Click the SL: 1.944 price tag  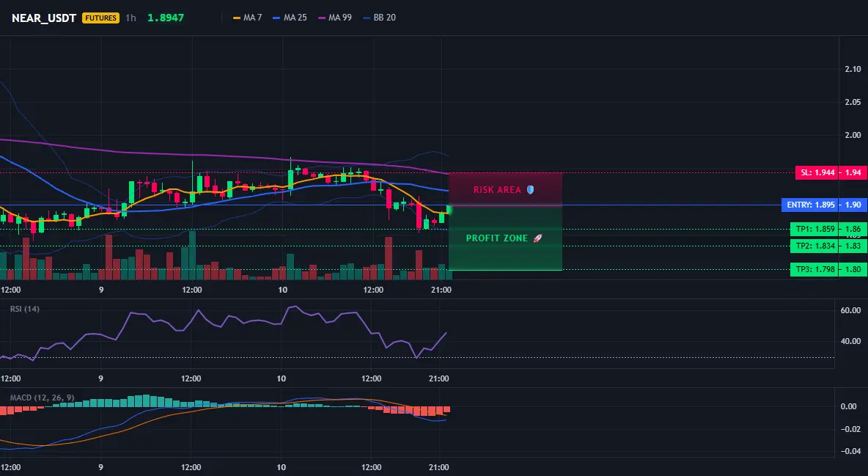(x=817, y=172)
